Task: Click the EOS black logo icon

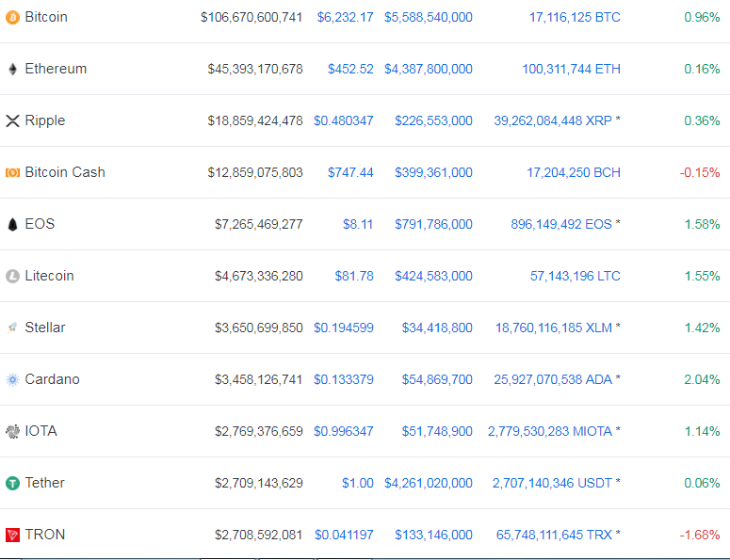Action: [x=12, y=224]
